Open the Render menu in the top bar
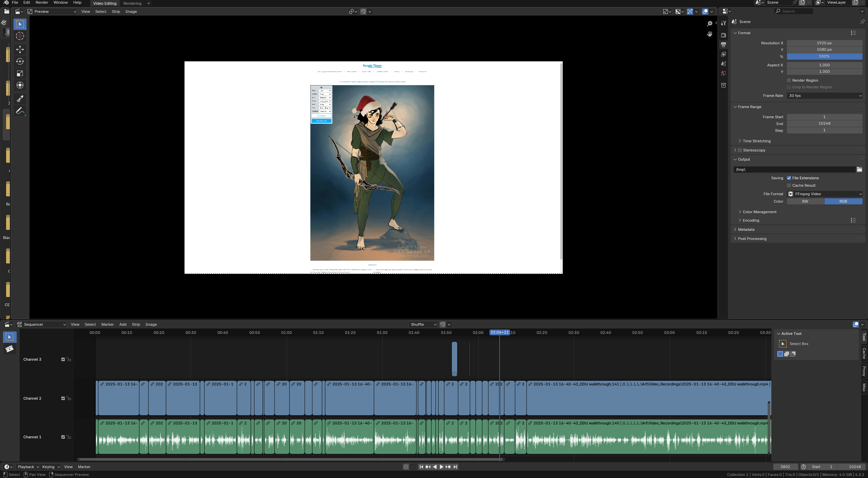 click(42, 2)
